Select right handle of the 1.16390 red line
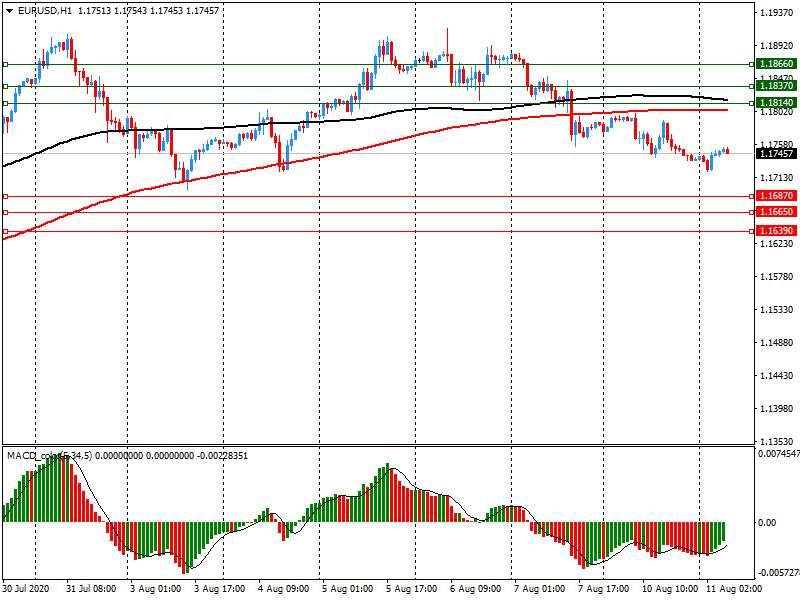Screen dimensions: 800x600 pyautogui.click(x=752, y=232)
